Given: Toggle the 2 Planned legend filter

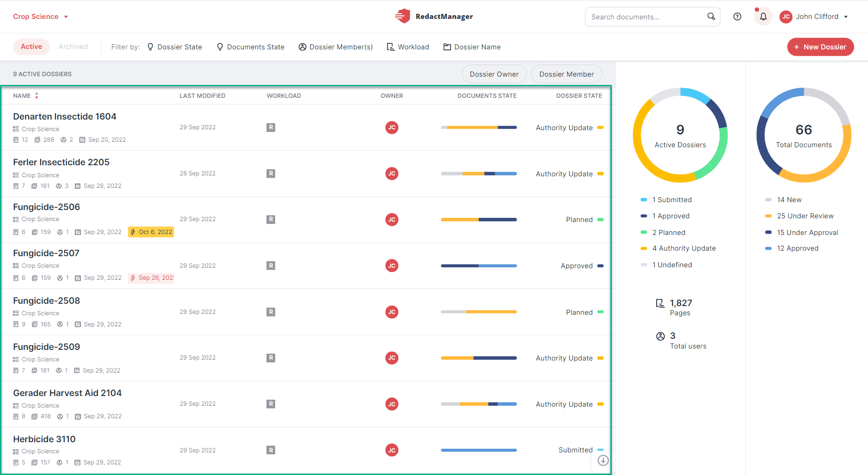Looking at the screenshot, I should coord(663,233).
